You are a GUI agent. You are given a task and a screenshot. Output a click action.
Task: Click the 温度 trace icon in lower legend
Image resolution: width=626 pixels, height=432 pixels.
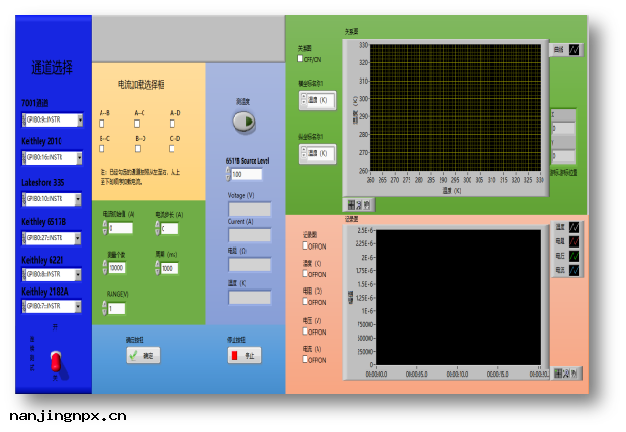coord(574,227)
